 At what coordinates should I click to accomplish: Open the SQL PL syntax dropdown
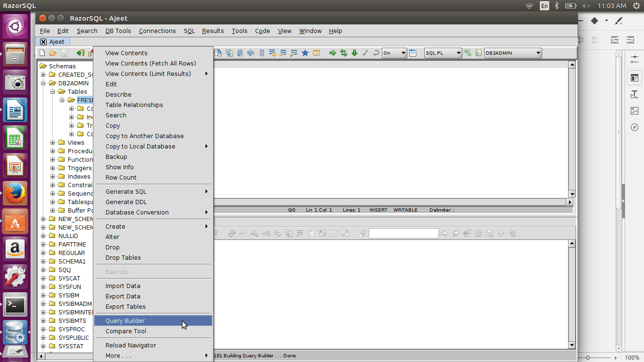tap(443, 53)
